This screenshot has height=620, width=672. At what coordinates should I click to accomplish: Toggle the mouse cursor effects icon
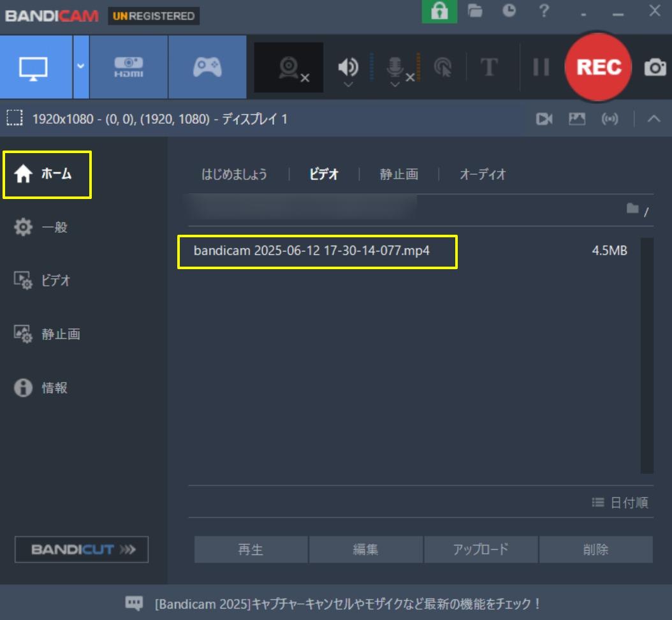[443, 68]
